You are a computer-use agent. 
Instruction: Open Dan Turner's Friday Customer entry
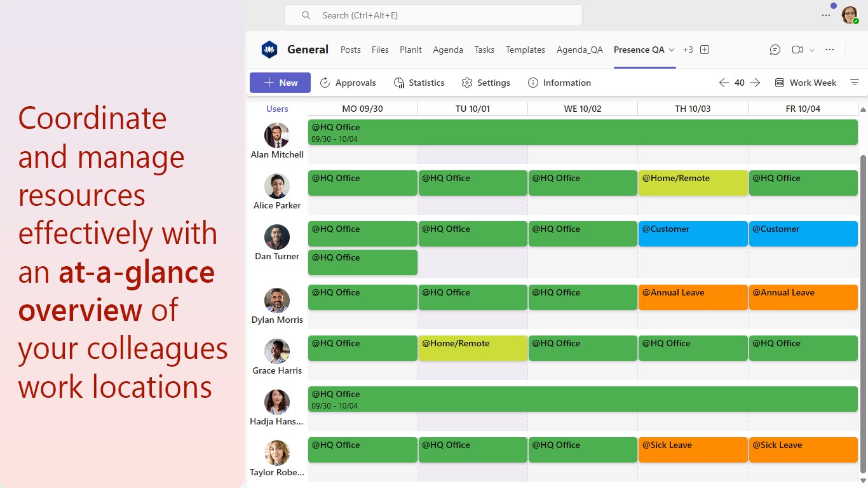(803, 234)
